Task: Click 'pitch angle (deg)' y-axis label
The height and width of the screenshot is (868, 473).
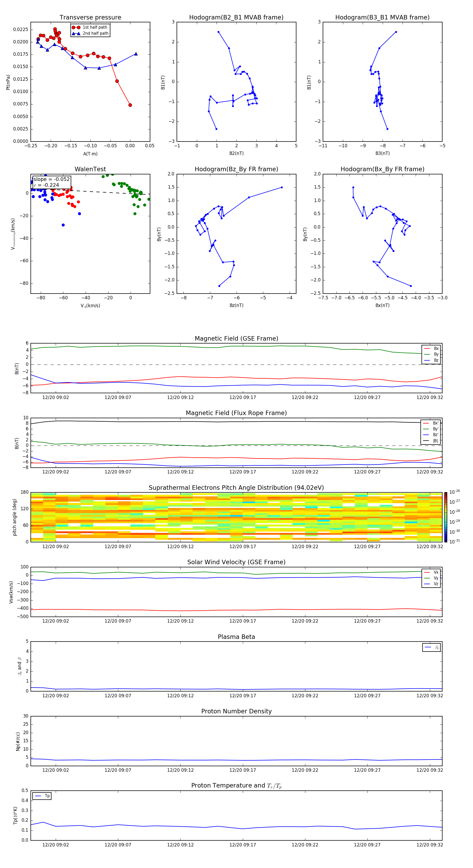Action: click(x=14, y=517)
